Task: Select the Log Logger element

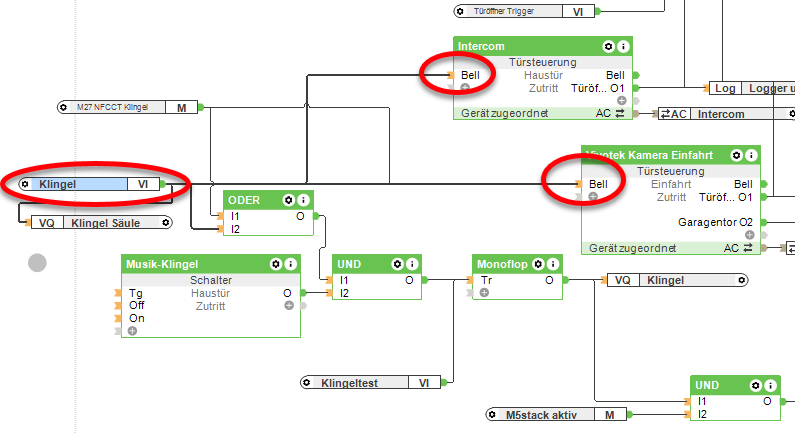Action: pyautogui.click(x=751, y=88)
